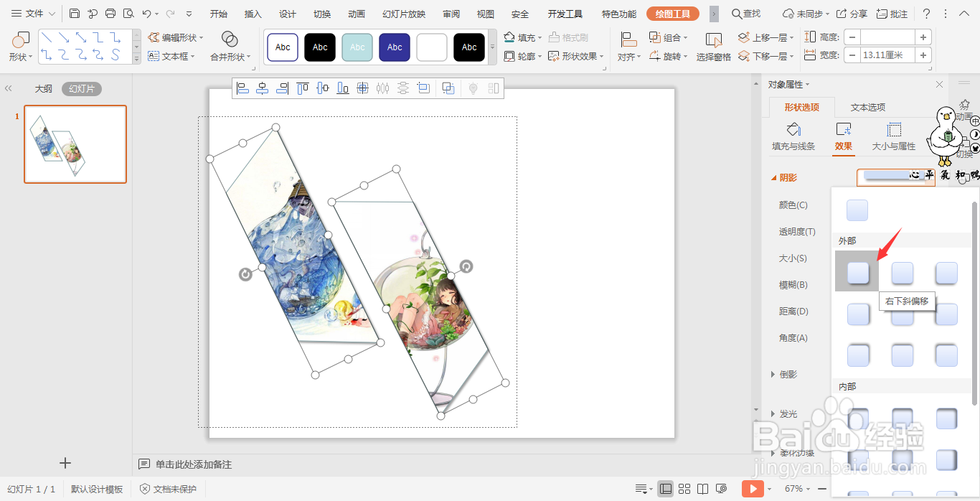Screen dimensions: 980x501
Task: Start slideshow with orange play button
Action: click(753, 489)
